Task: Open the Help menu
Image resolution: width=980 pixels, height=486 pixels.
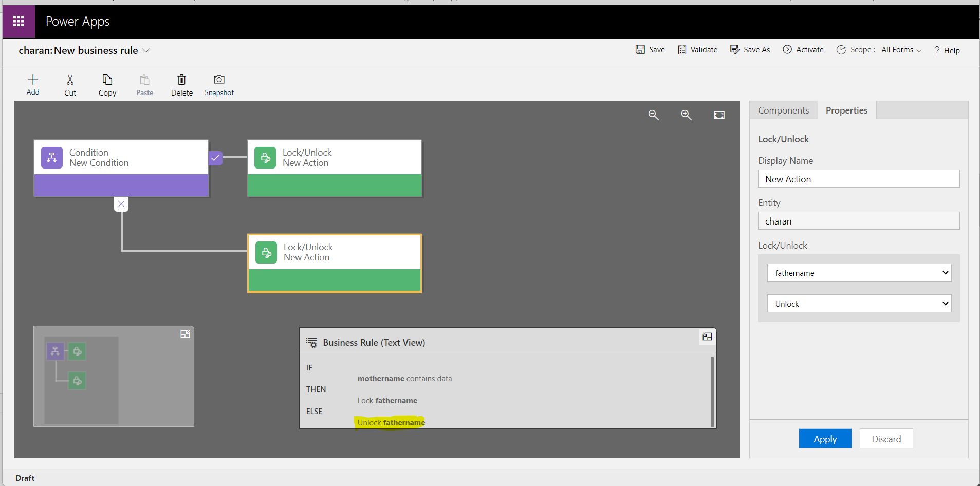Action: 947,50
